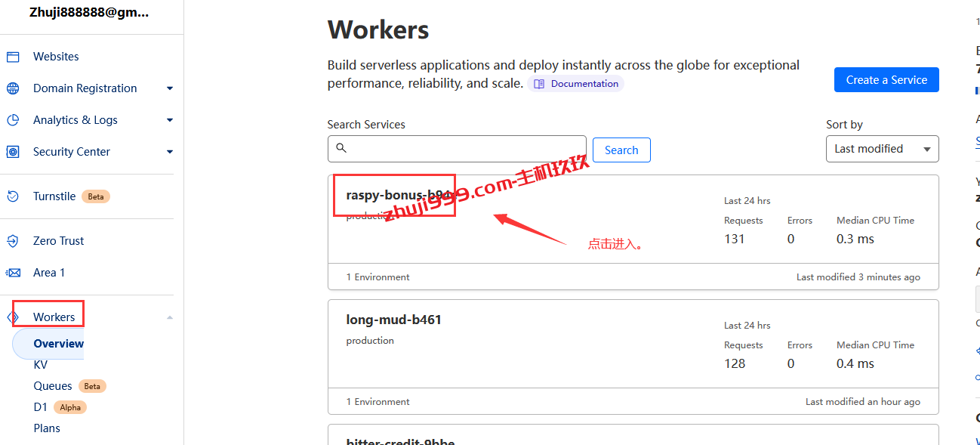Viewport: 980px width, 445px height.
Task: Click the Requests value 128
Action: coord(735,364)
